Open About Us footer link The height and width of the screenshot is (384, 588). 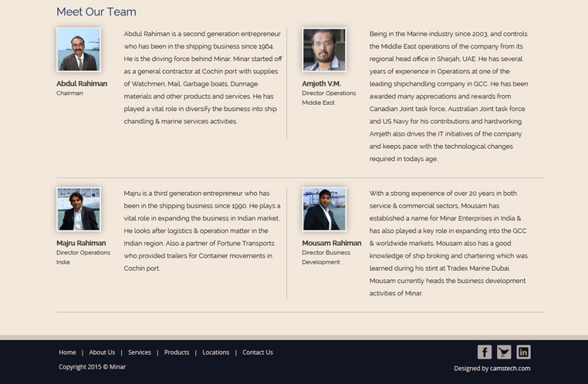102,352
